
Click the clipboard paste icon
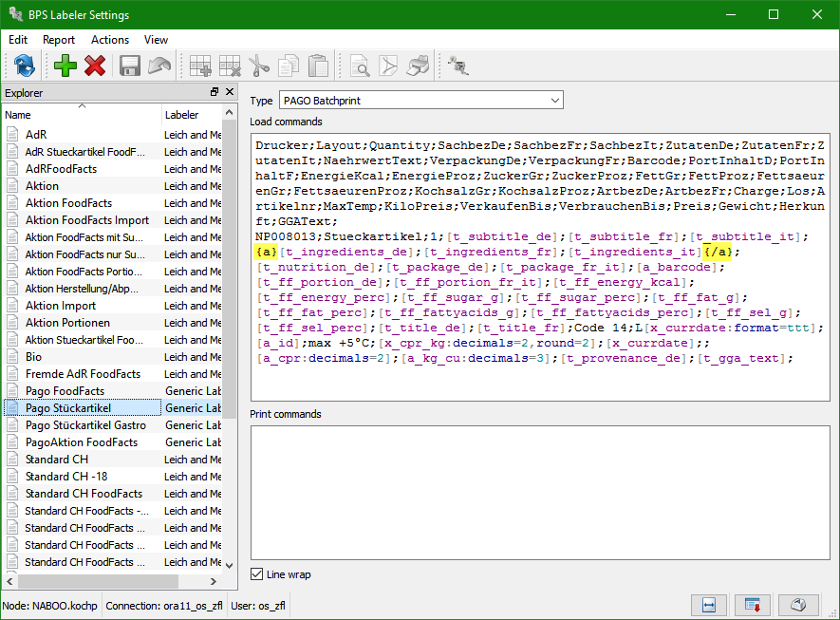point(318,66)
